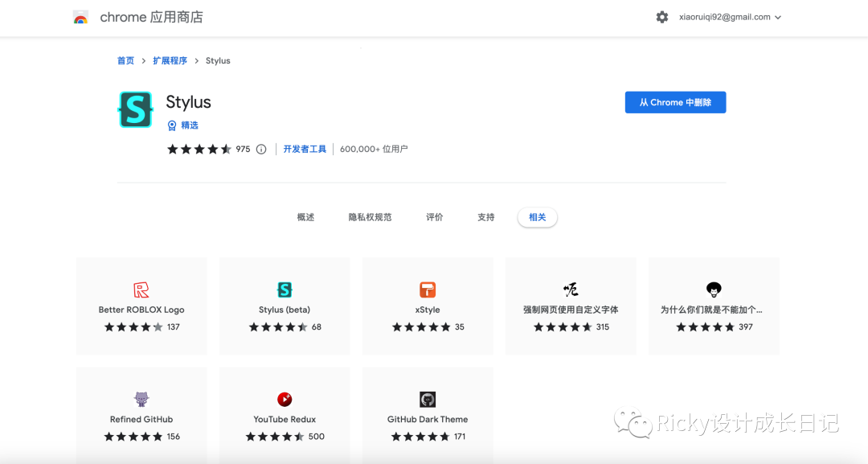Click the Better ROBLOX Logo icon
The width and height of the screenshot is (868, 464).
(x=141, y=289)
